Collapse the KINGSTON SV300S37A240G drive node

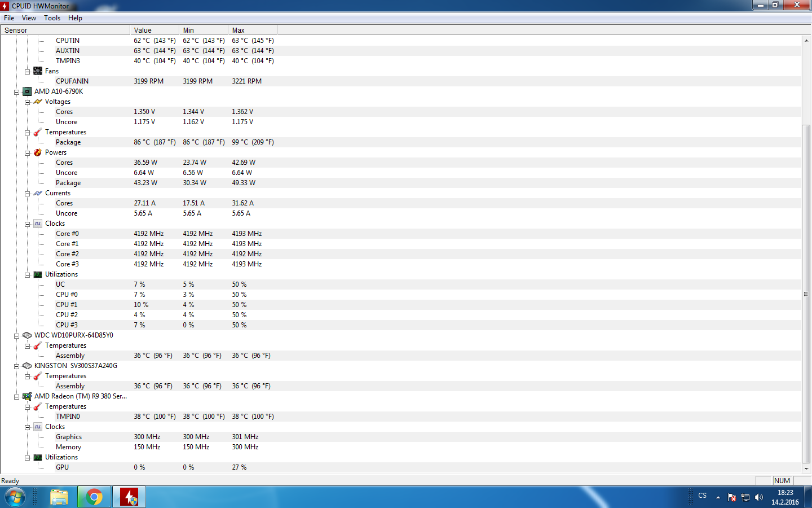(16, 366)
